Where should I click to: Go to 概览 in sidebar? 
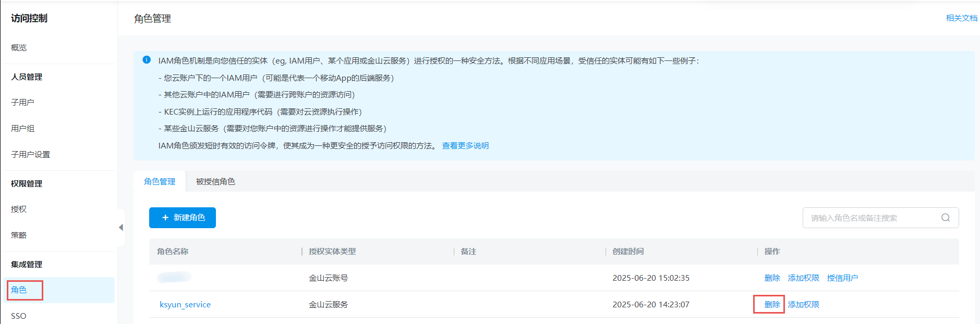(19, 47)
